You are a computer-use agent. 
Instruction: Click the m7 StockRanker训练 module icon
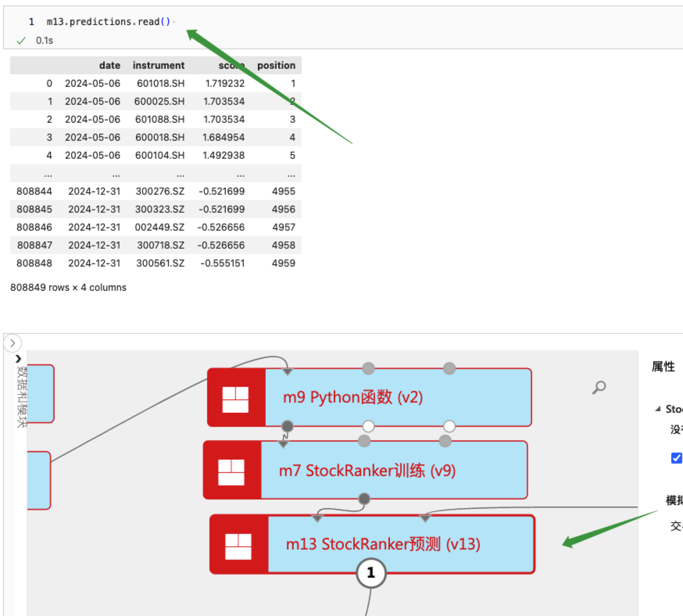pyautogui.click(x=231, y=471)
